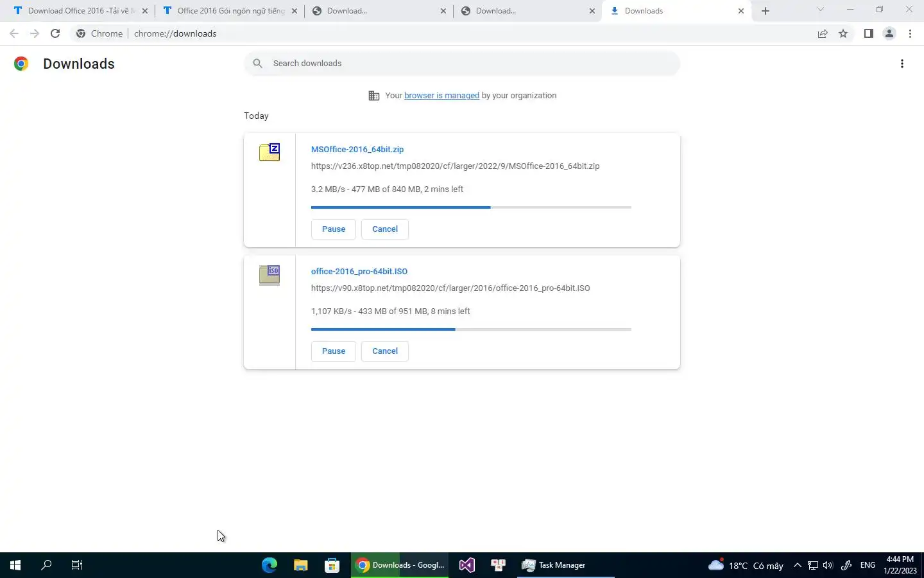Open the 18°C weather widget

(x=746, y=565)
